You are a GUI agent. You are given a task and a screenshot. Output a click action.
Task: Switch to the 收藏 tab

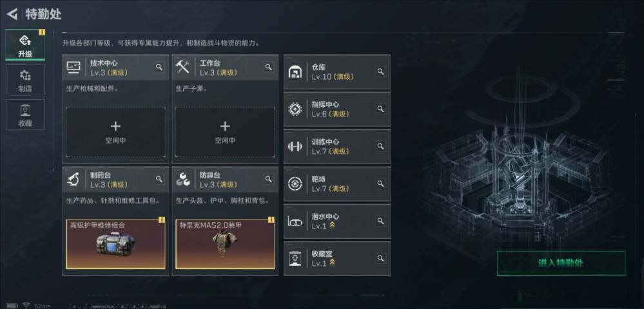click(x=26, y=115)
